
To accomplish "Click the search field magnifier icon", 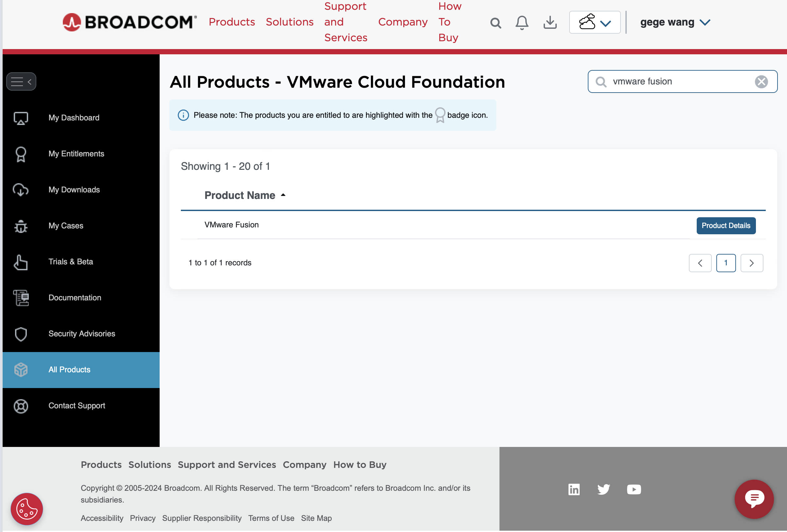I will tap(601, 81).
